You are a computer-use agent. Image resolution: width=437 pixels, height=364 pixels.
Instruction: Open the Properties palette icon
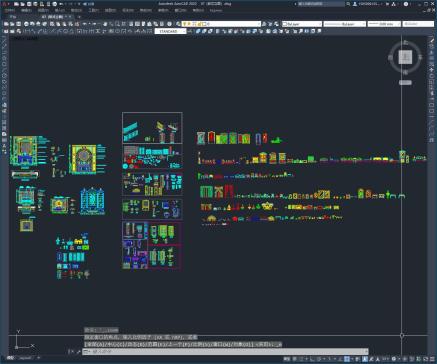click(131, 24)
